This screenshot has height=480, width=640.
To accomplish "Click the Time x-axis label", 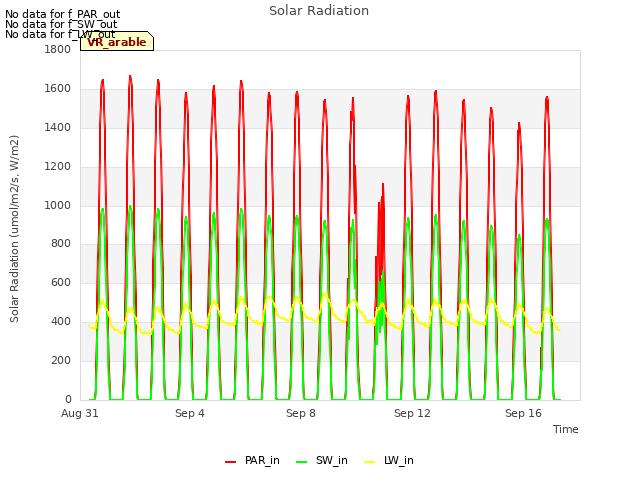I will pos(566,429).
